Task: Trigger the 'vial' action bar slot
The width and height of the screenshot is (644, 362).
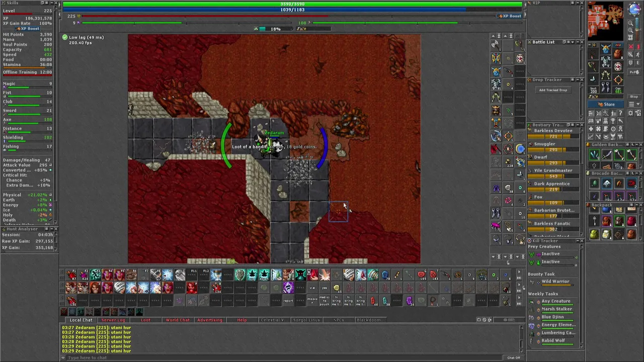Action: pos(312,288)
